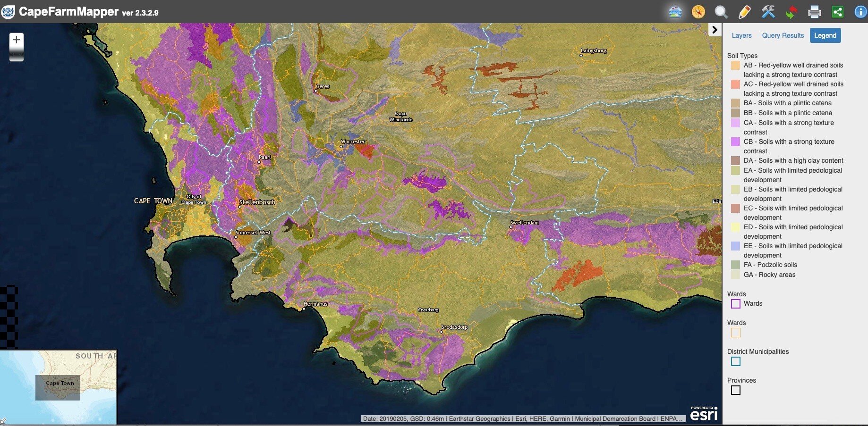Click the 'Soil Types' legend heading
The width and height of the screenshot is (868, 426).
742,56
